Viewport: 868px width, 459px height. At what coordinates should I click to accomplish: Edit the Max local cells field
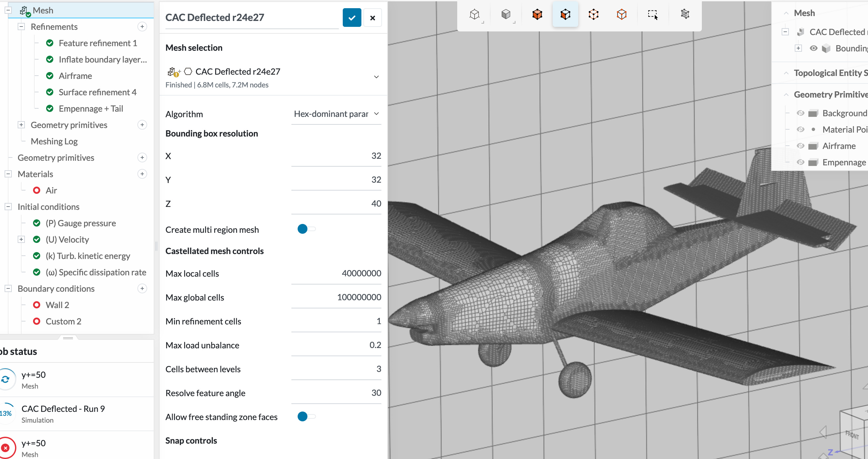coord(336,273)
